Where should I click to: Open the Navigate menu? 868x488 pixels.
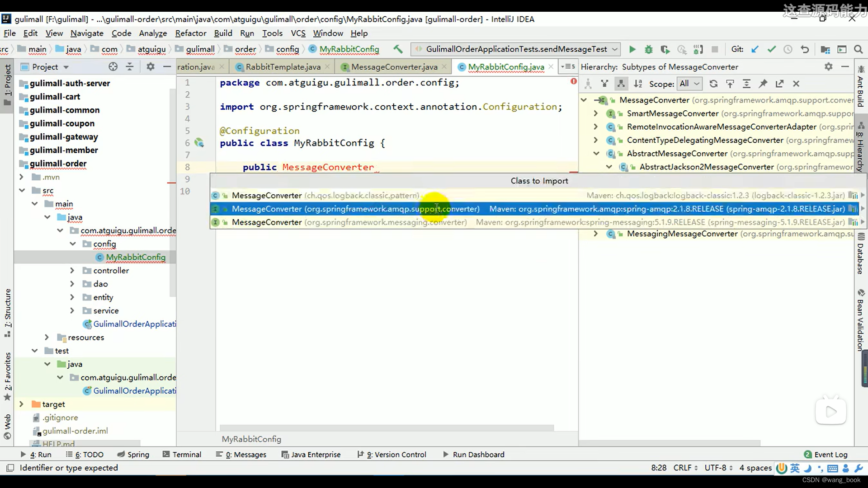tap(87, 33)
